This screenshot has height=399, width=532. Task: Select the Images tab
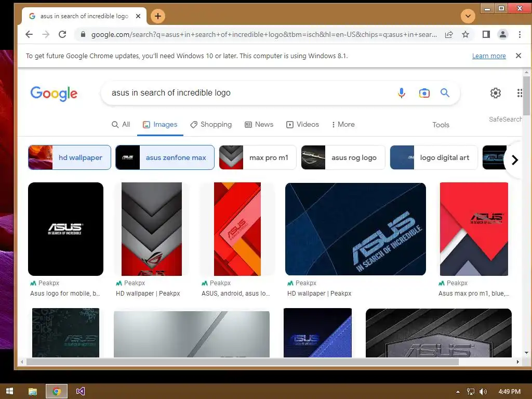pyautogui.click(x=160, y=125)
